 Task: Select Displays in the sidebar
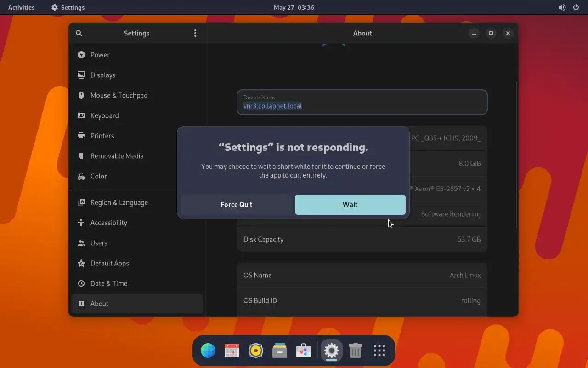point(137,75)
